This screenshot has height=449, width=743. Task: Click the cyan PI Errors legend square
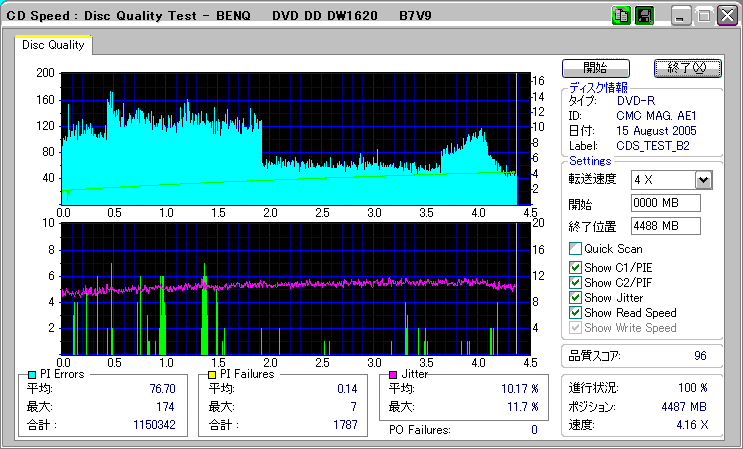(33, 374)
